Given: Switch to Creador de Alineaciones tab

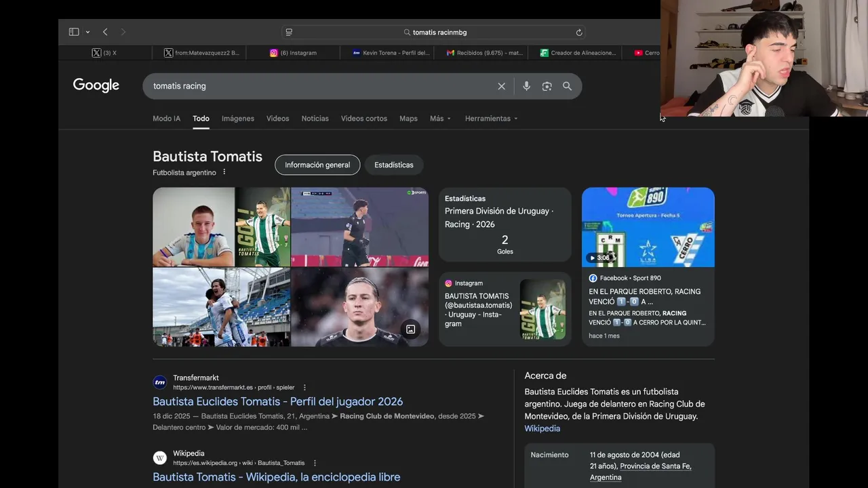Looking at the screenshot, I should pos(578,52).
